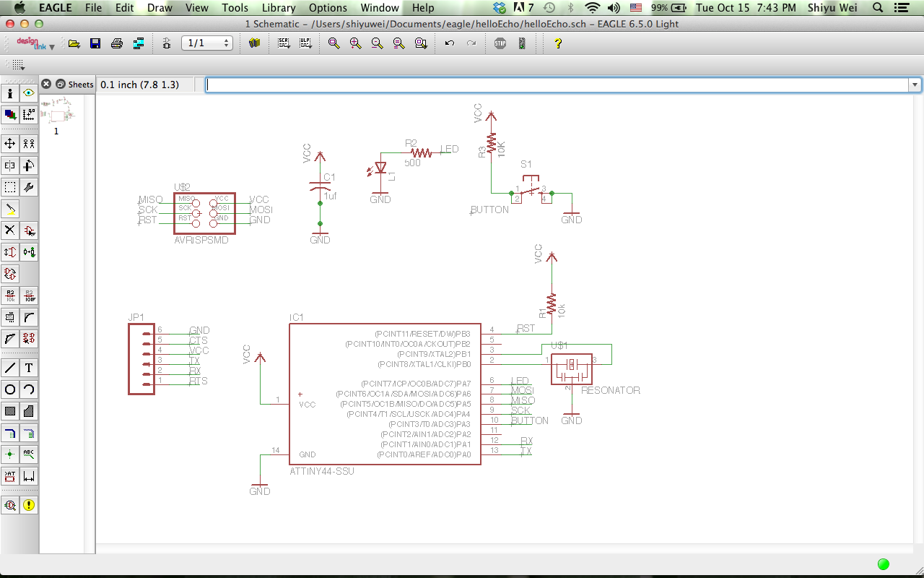Select the Mirror tool
Viewport: 924px width, 578px height.
[10, 165]
